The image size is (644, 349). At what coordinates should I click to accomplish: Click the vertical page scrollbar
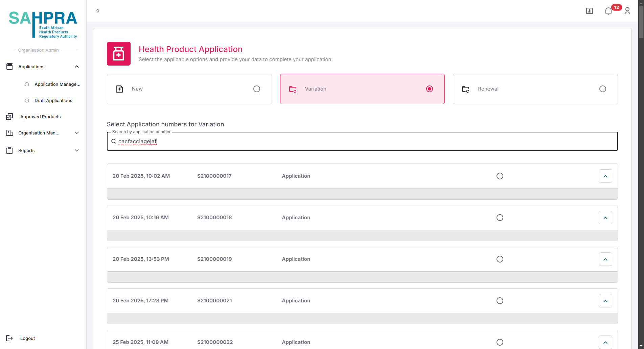pyautogui.click(x=641, y=169)
